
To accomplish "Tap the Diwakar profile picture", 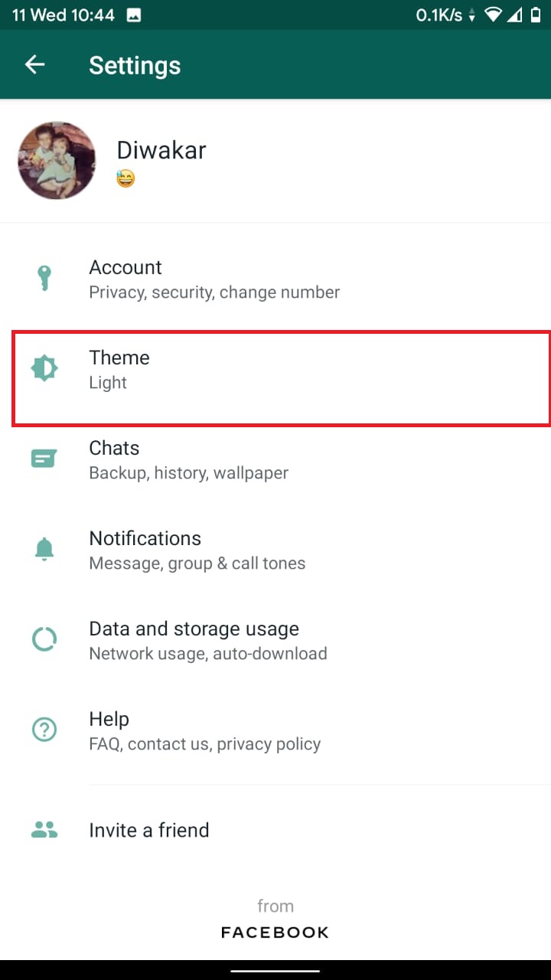I will click(57, 161).
